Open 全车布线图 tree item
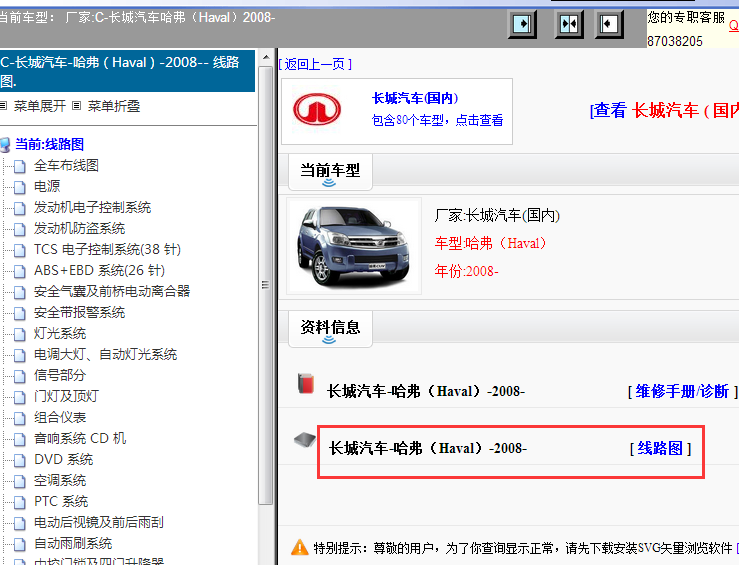 [66, 165]
